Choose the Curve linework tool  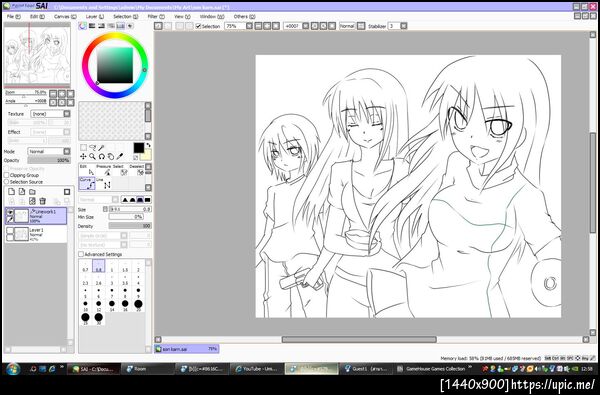(x=87, y=183)
